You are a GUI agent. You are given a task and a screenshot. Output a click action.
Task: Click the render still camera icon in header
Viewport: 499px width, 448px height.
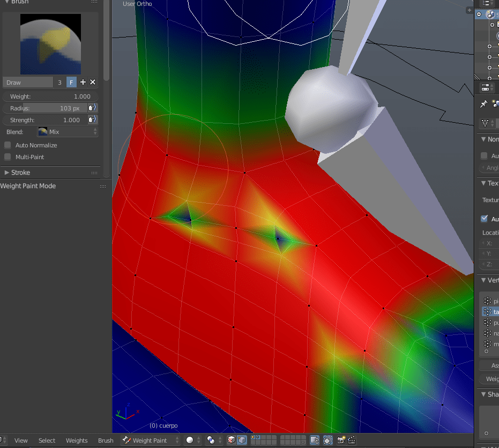click(x=341, y=440)
